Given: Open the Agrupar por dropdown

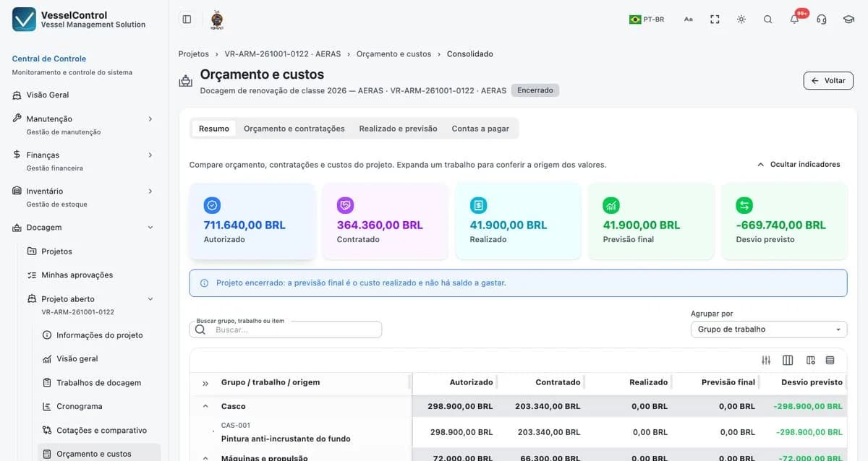Looking at the screenshot, I should pyautogui.click(x=769, y=329).
